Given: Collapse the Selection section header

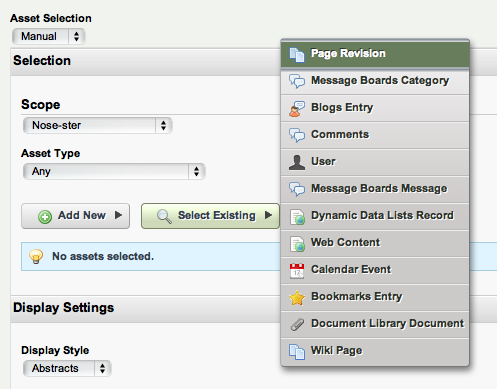Looking at the screenshot, I should [x=145, y=61].
